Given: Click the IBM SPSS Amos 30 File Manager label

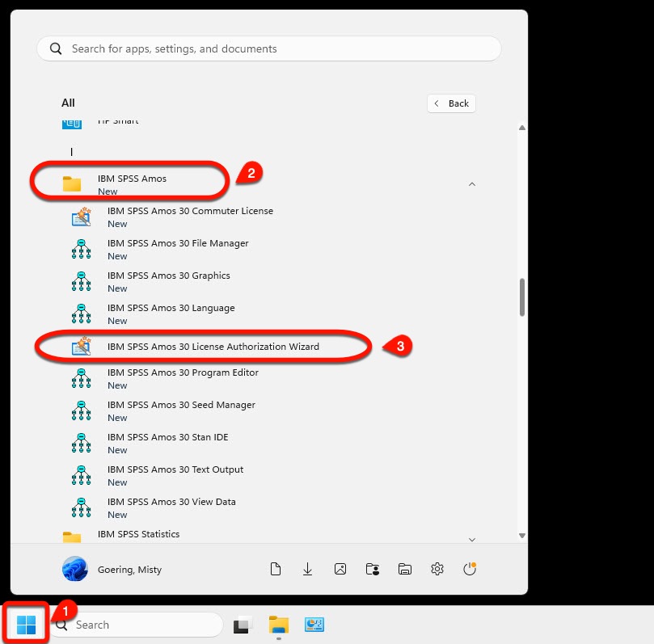Looking at the screenshot, I should 178,243.
